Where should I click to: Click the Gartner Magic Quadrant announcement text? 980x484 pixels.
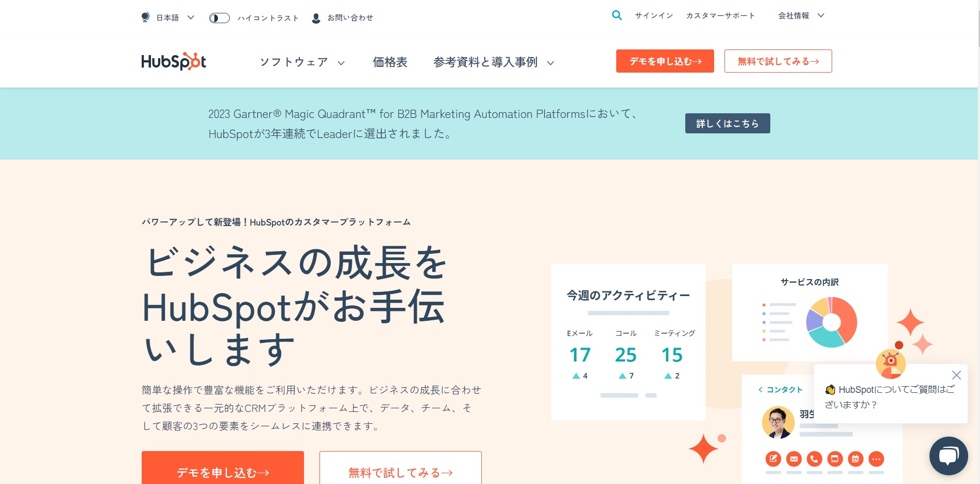click(424, 124)
